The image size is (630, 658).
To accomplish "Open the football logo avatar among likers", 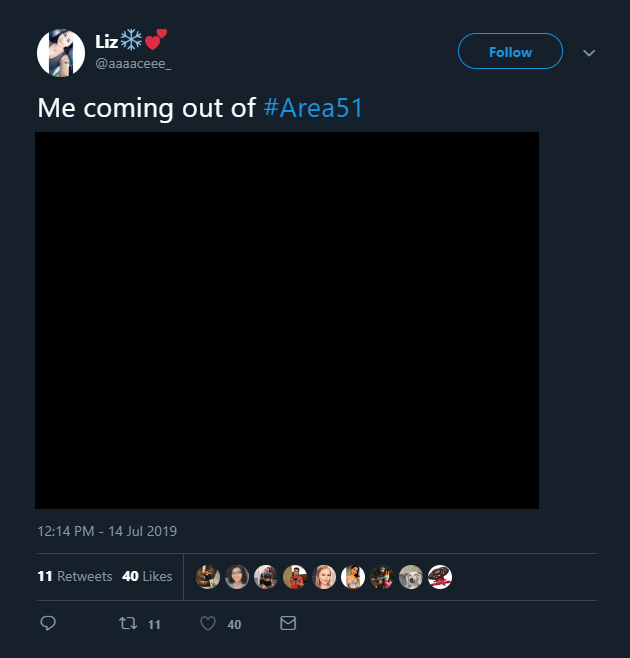I will (x=439, y=577).
